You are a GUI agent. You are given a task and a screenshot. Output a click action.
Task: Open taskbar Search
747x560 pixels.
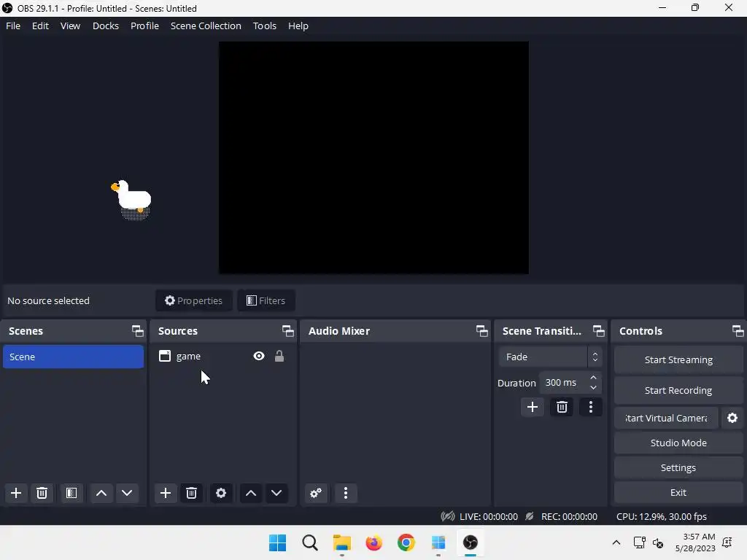(x=310, y=542)
